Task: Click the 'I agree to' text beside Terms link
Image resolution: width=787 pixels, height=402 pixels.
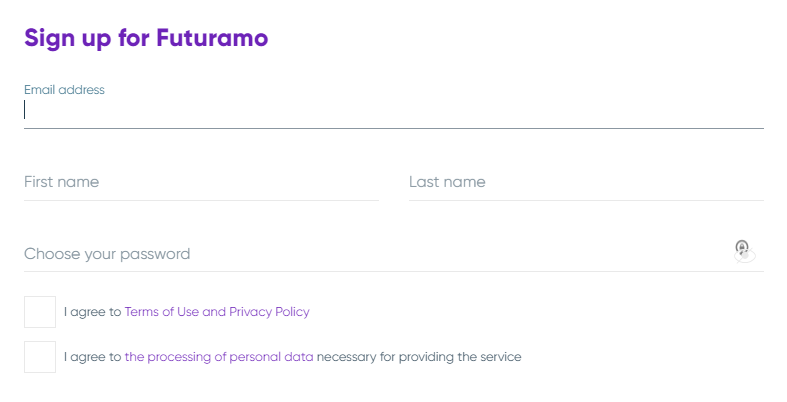Action: coord(92,312)
